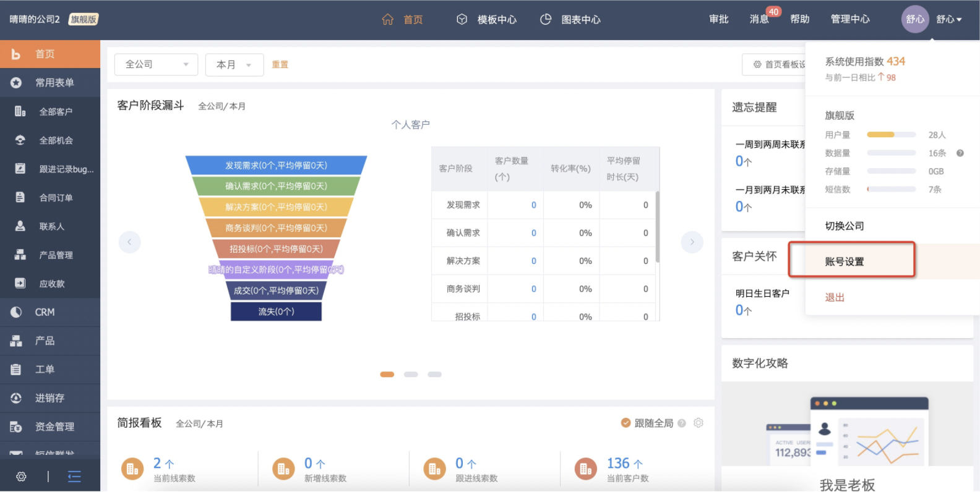Open the 全公司 scope dropdown
Viewport: 980px width, 492px height.
[156, 64]
